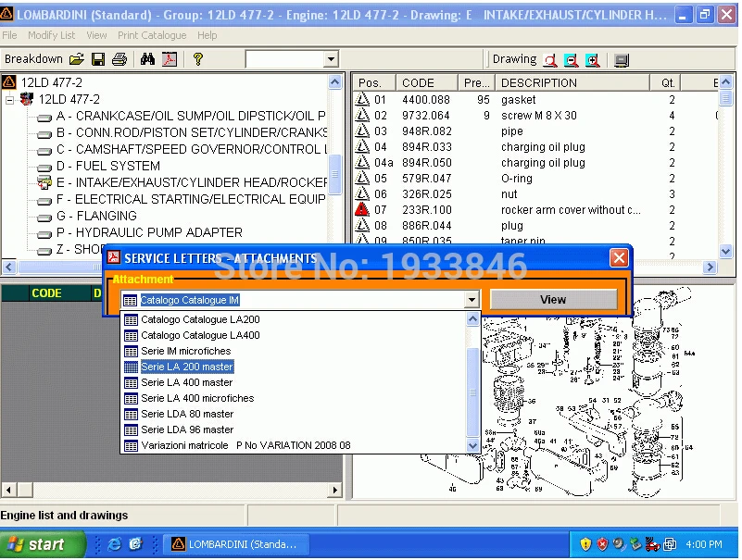Open the PDF attachments toolbar icon

pos(170,59)
